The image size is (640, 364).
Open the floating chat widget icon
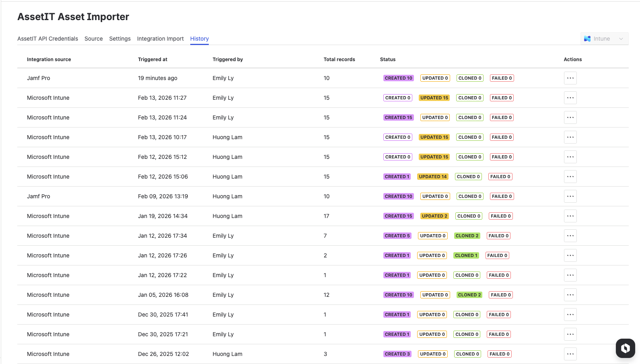625,348
